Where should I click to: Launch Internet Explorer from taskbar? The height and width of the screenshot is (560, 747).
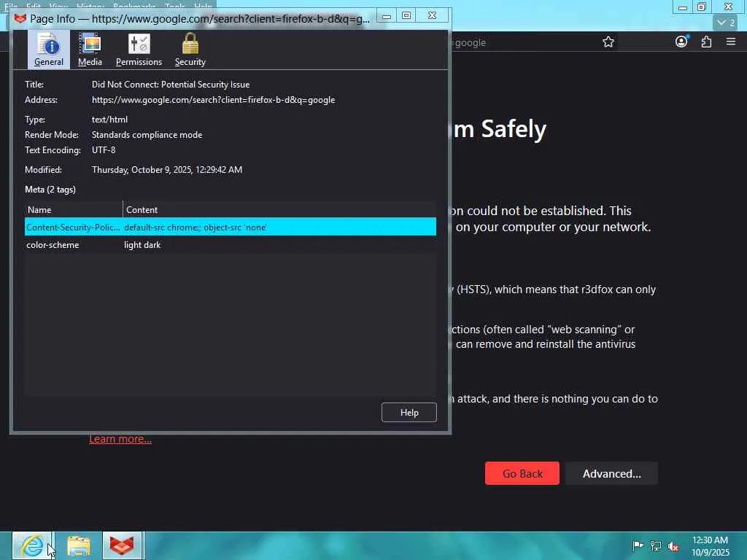(x=32, y=545)
